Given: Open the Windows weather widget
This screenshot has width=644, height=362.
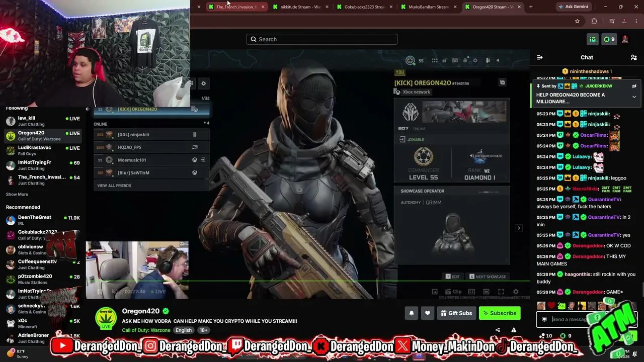Looking at the screenshot, I should pos(18,353).
